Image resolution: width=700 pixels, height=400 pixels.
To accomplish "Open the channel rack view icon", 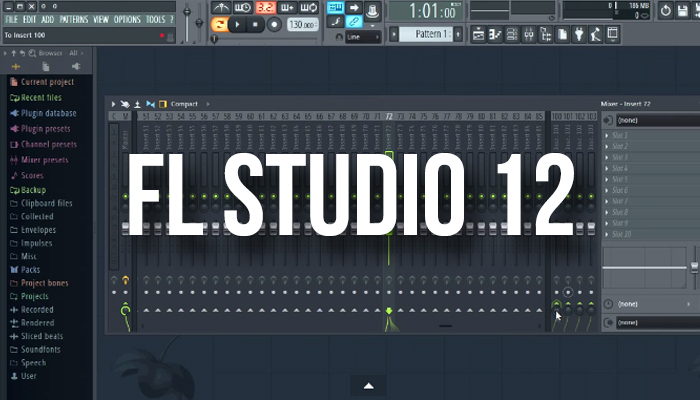I will 512,34.
